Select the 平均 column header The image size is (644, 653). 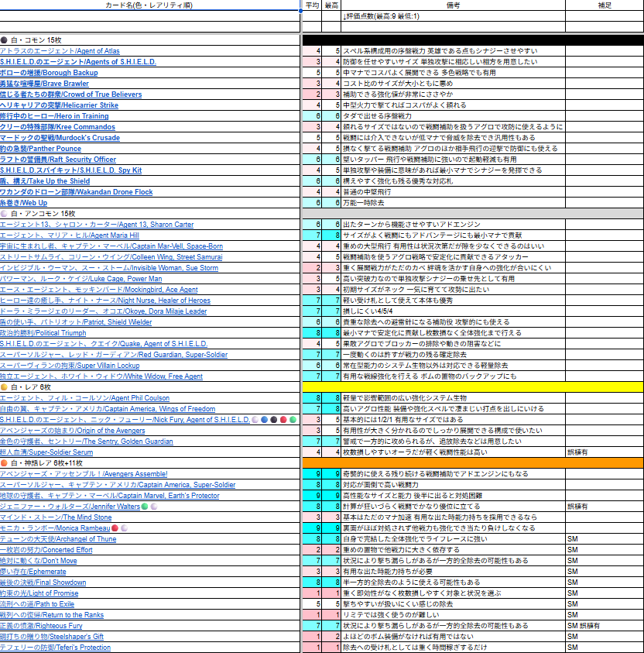pyautogui.click(x=312, y=5)
